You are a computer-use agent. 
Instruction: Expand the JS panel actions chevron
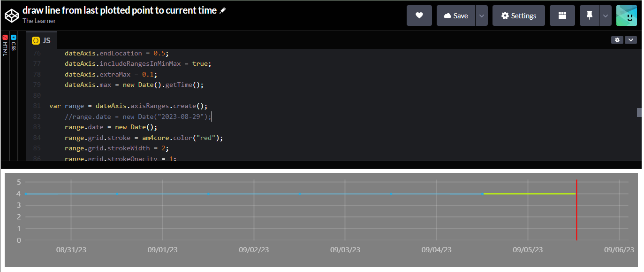pos(631,40)
